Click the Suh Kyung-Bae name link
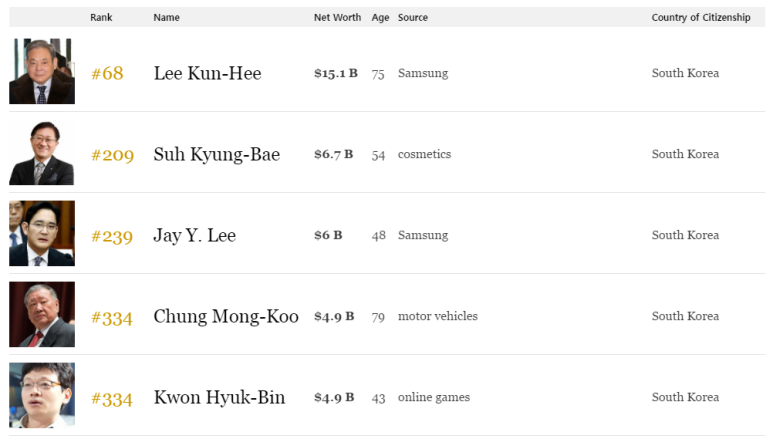Image resolution: width=773 pixels, height=439 pixels. coord(216,154)
